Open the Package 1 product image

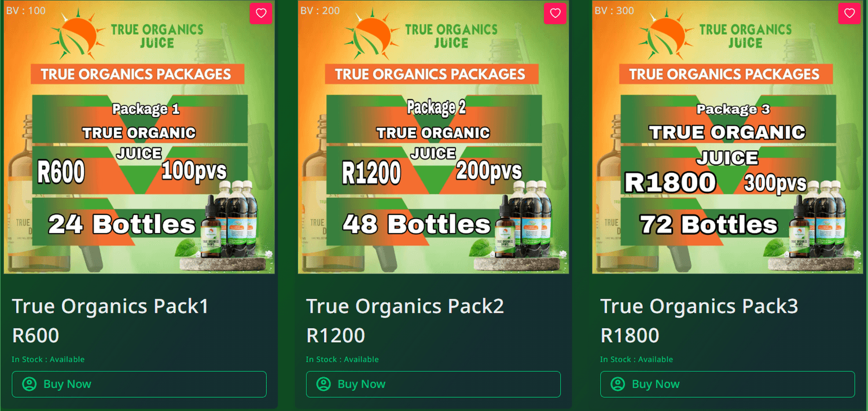tap(139, 137)
